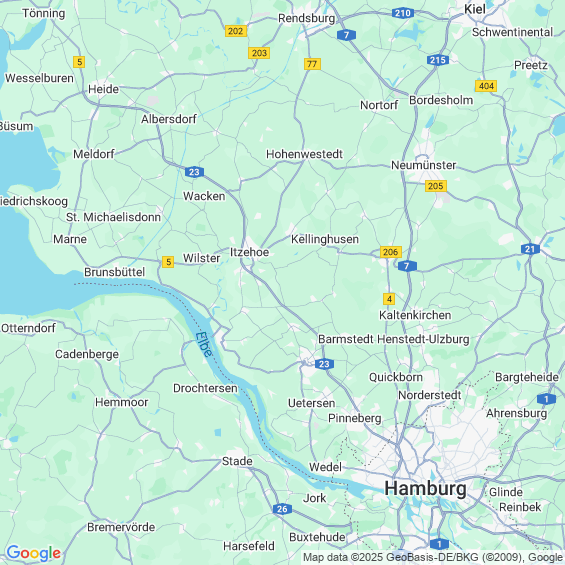The image size is (565, 565).
Task: Select the yellow 203 road shield
Action: coord(259,53)
